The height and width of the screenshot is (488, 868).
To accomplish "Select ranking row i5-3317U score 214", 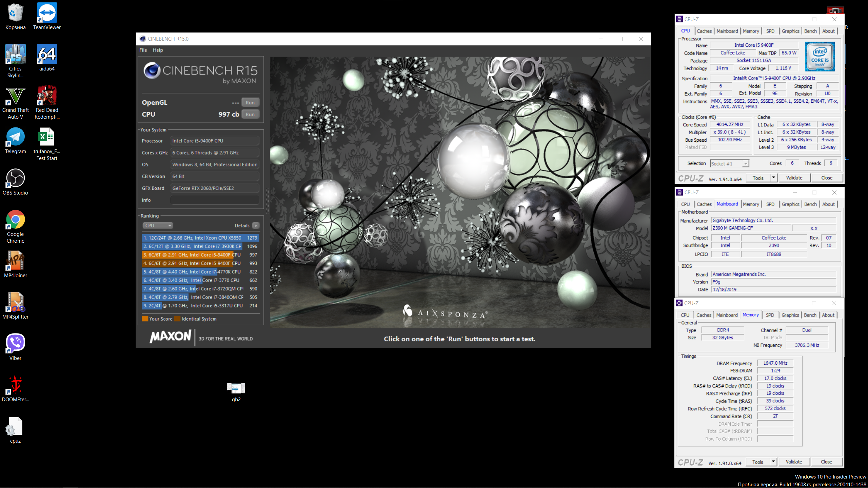I will tap(200, 306).
